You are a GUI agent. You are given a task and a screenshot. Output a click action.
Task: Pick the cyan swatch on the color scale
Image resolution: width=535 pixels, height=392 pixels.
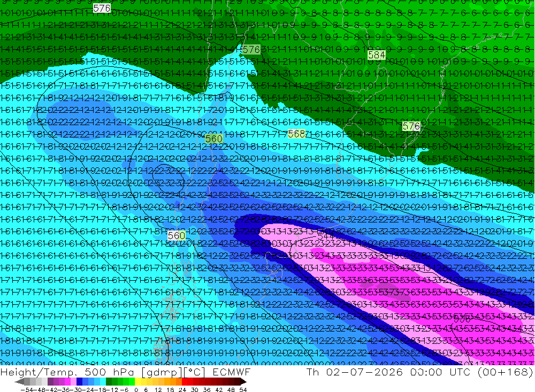coord(103,381)
